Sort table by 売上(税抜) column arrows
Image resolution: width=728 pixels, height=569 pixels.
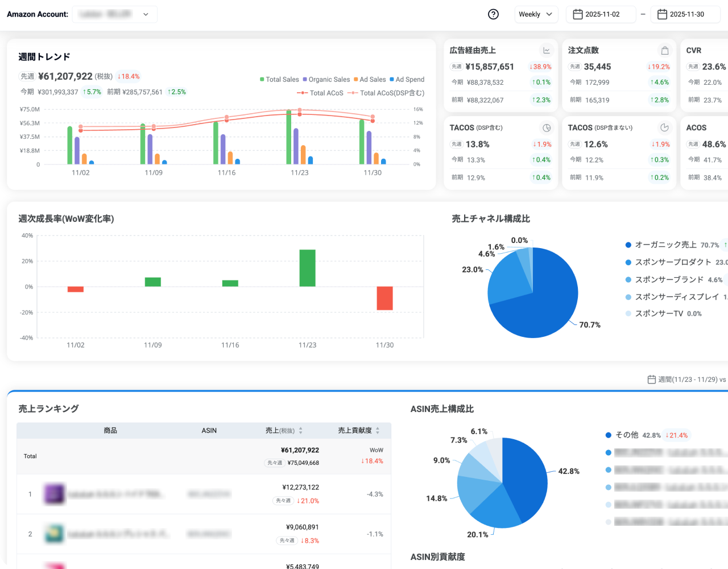coord(301,431)
